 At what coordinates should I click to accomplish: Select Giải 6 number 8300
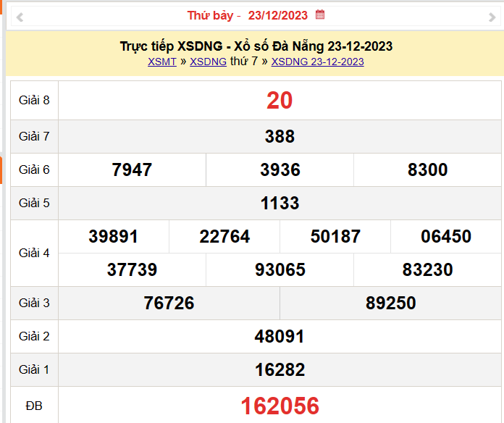point(427,169)
